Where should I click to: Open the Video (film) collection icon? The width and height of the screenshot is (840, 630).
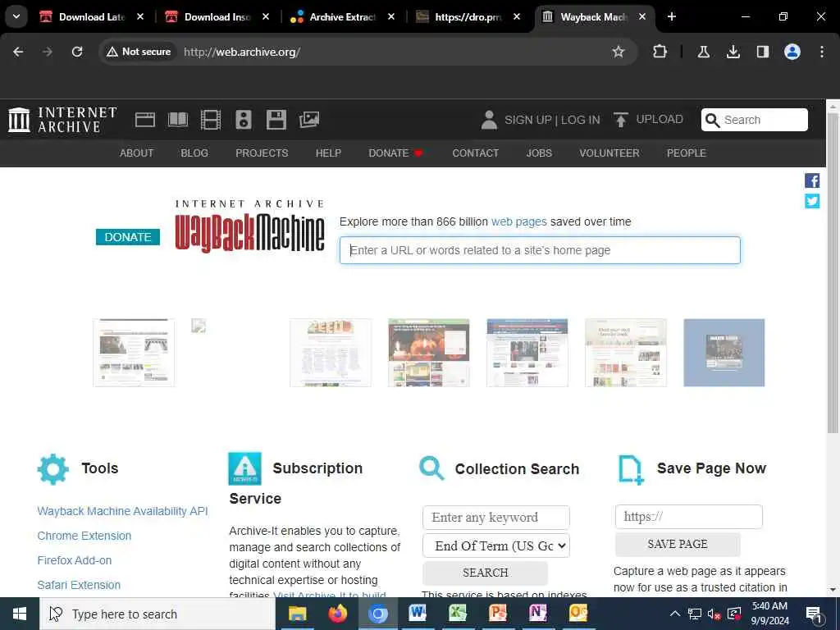211,120
